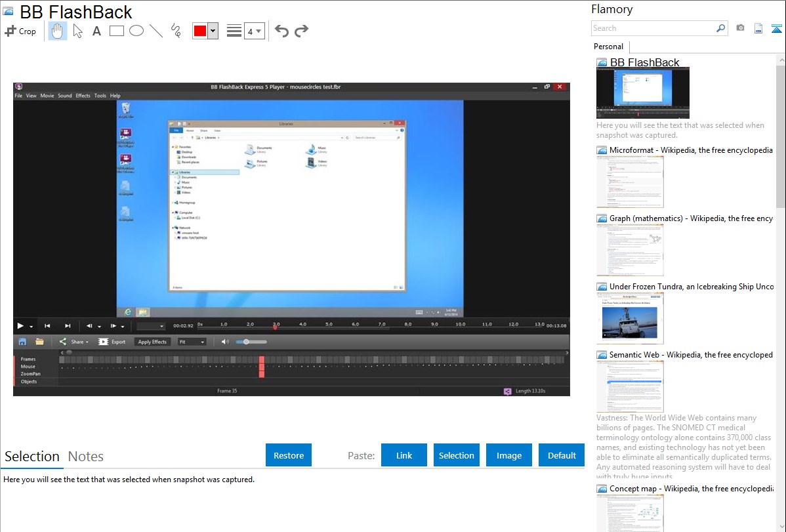Click the red color swatch

pyautogui.click(x=200, y=31)
